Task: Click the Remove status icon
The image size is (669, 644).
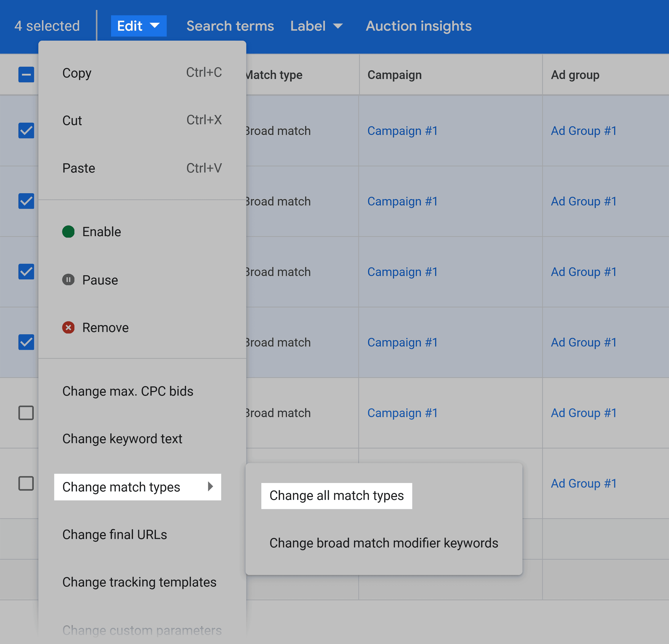Action: (x=67, y=327)
